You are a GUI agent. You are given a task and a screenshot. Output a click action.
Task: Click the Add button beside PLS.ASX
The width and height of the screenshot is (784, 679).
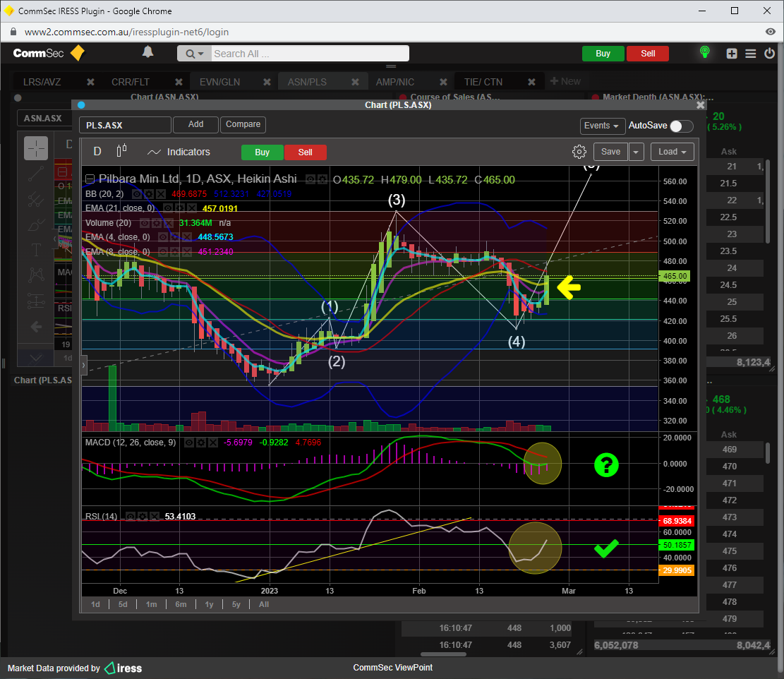(x=195, y=124)
